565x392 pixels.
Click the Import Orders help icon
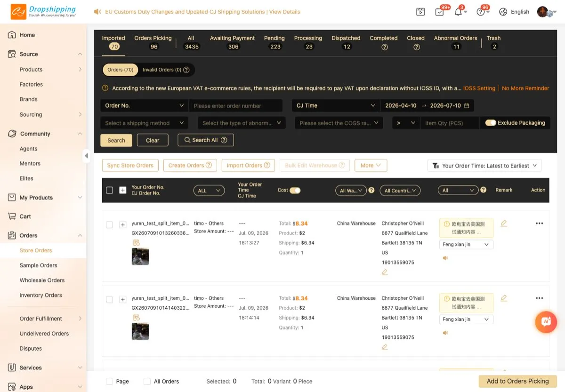(x=266, y=165)
